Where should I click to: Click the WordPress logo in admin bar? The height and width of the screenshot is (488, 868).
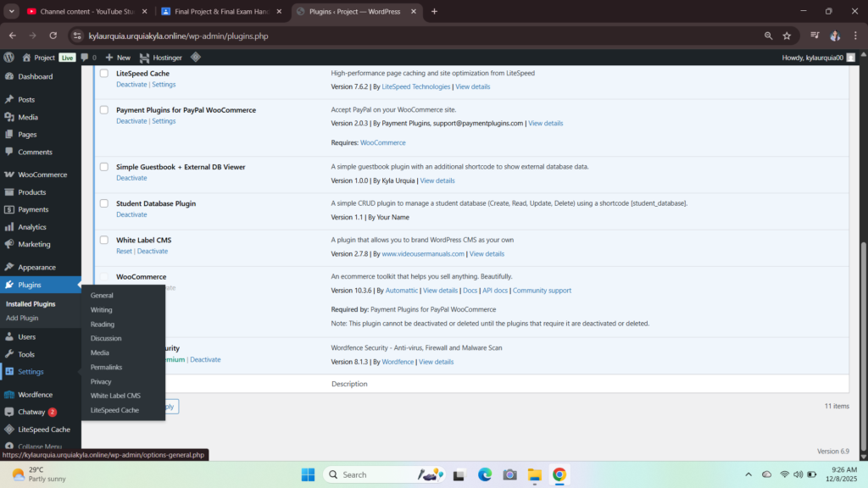[9, 58]
